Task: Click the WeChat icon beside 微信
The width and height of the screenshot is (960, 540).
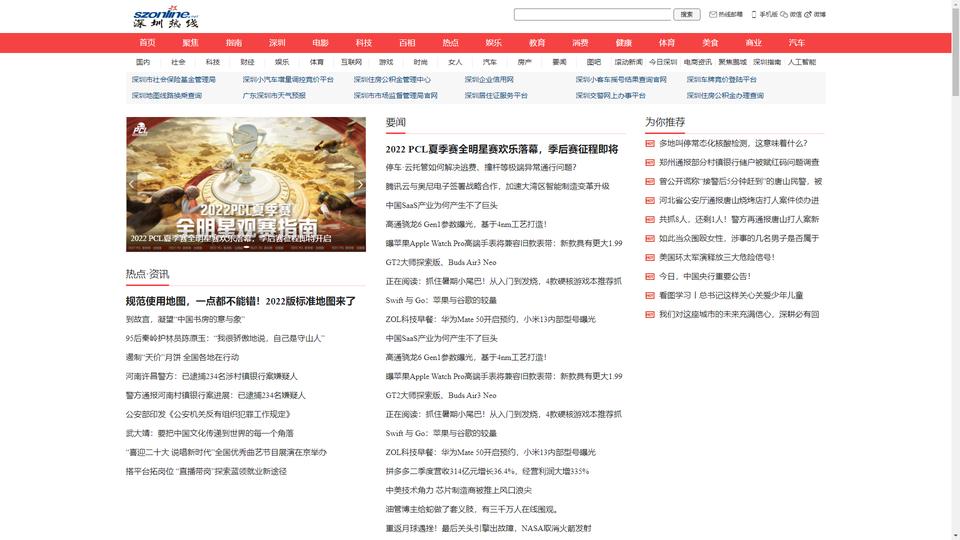Action: pos(784,14)
